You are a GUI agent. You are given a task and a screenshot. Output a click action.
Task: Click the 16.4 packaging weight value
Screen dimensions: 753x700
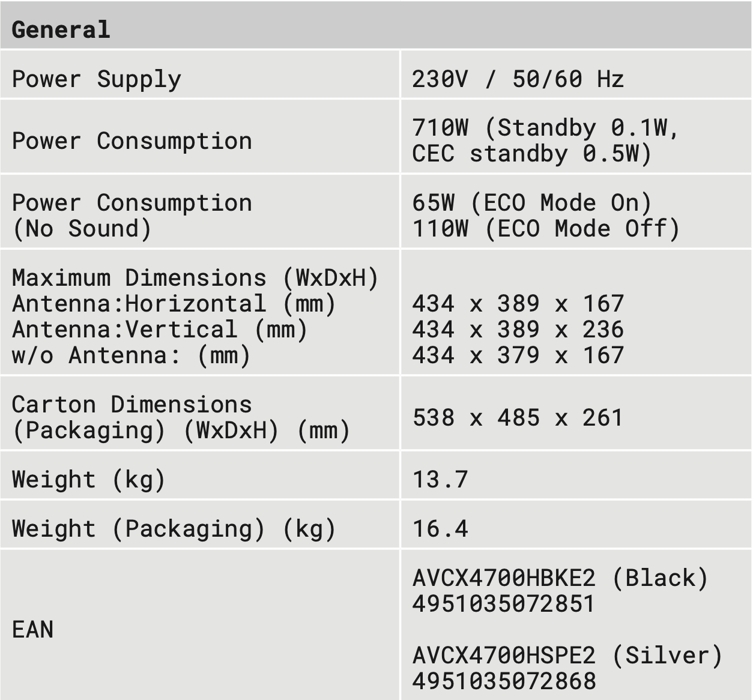440,529
